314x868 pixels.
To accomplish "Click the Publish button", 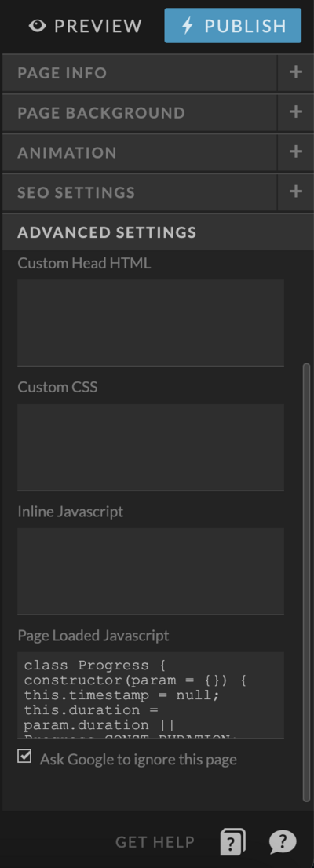I will [233, 25].
